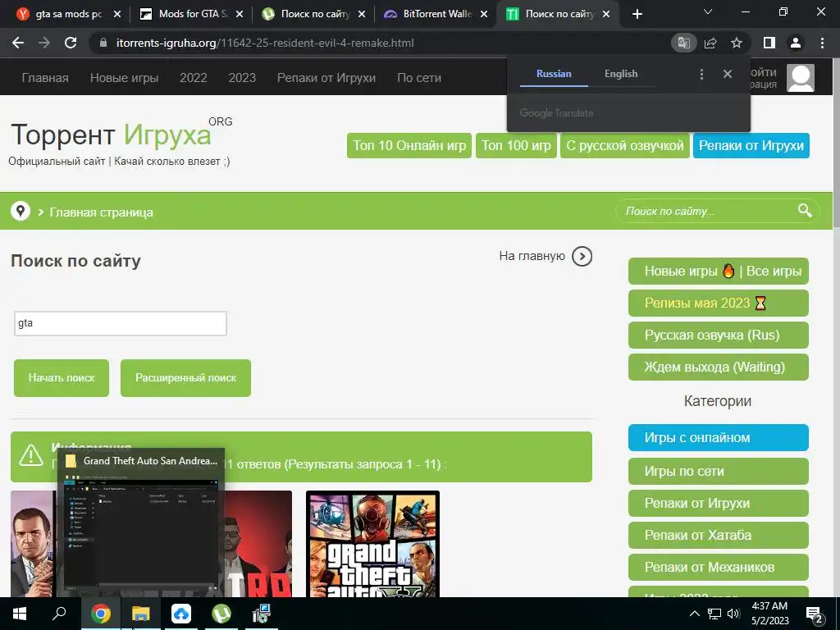Image resolution: width=840 pixels, height=630 pixels.
Task: Open Репаки от Игрухи navigation item
Action: [326, 78]
